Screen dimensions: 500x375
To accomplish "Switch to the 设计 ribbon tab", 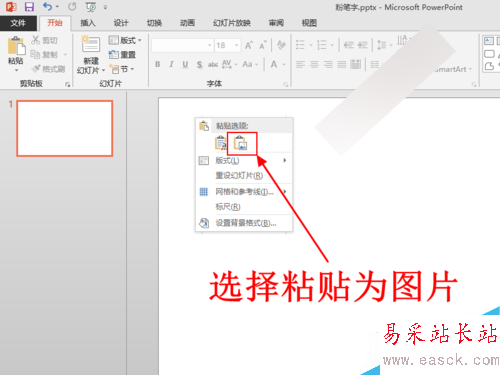I will coord(121,23).
